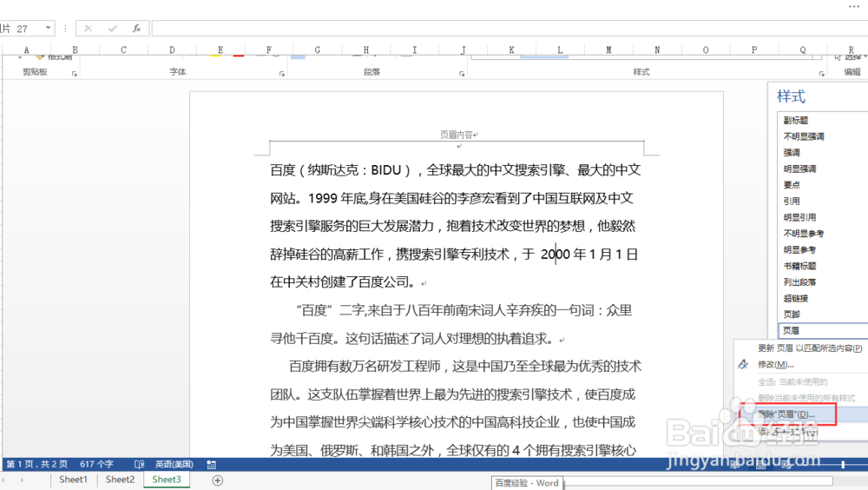
Task: Select the 明显引用 style
Action: [799, 217]
